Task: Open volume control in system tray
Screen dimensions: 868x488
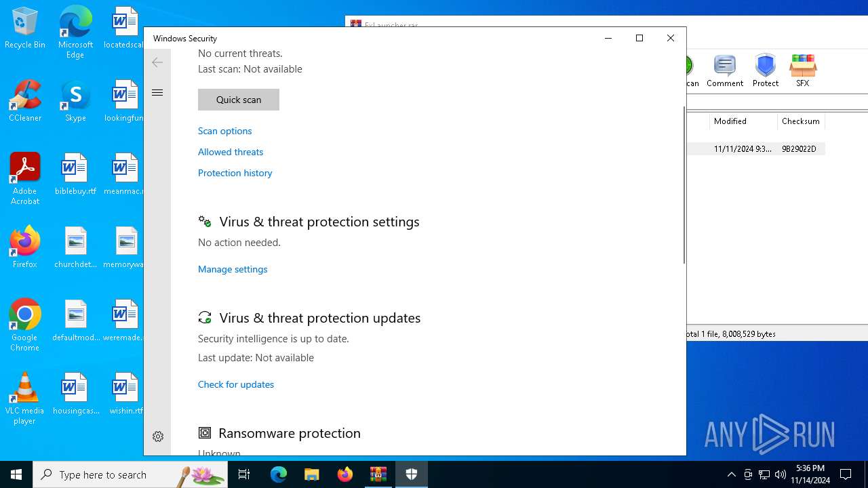Action: click(x=781, y=474)
